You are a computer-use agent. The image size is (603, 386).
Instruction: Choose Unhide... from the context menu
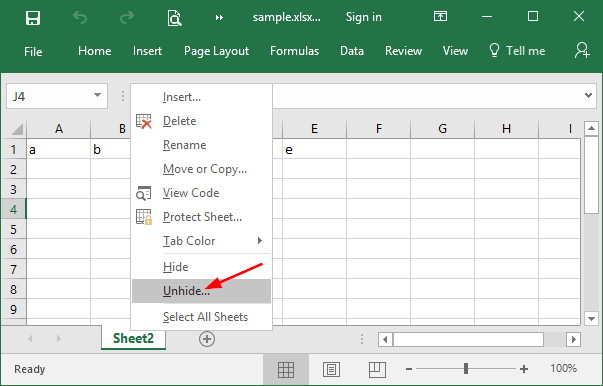click(x=202, y=291)
